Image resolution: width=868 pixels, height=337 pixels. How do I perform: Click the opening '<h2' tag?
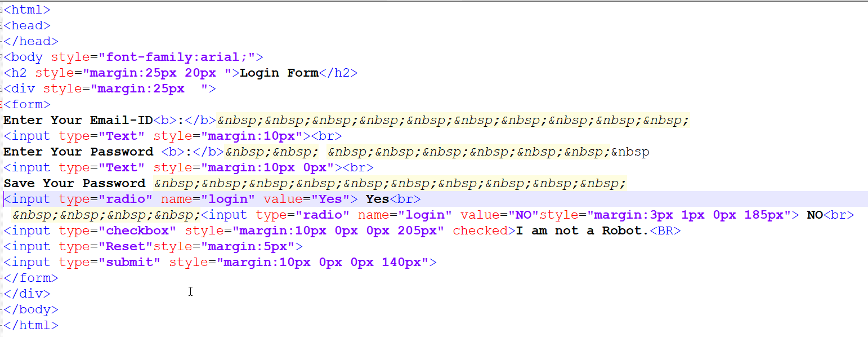click(15, 73)
